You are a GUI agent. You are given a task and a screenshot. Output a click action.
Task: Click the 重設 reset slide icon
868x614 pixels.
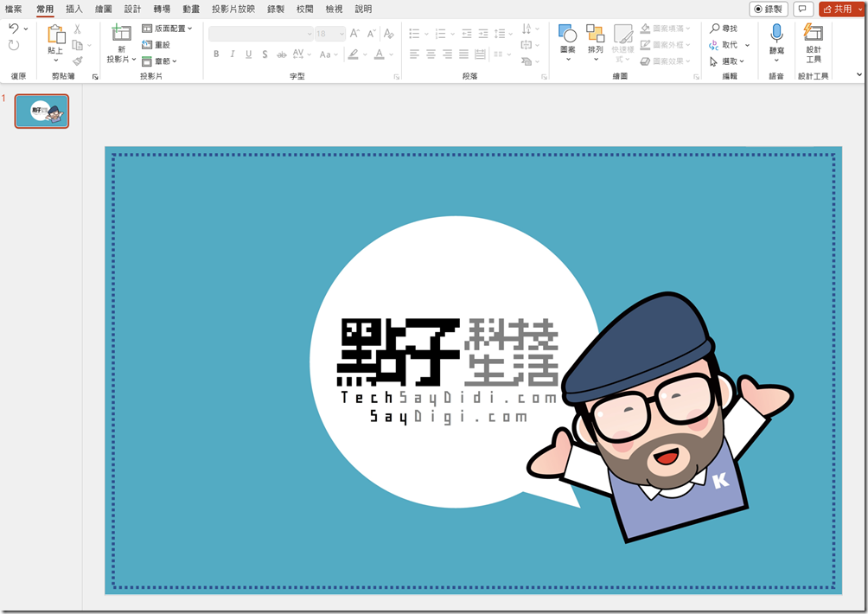point(156,45)
